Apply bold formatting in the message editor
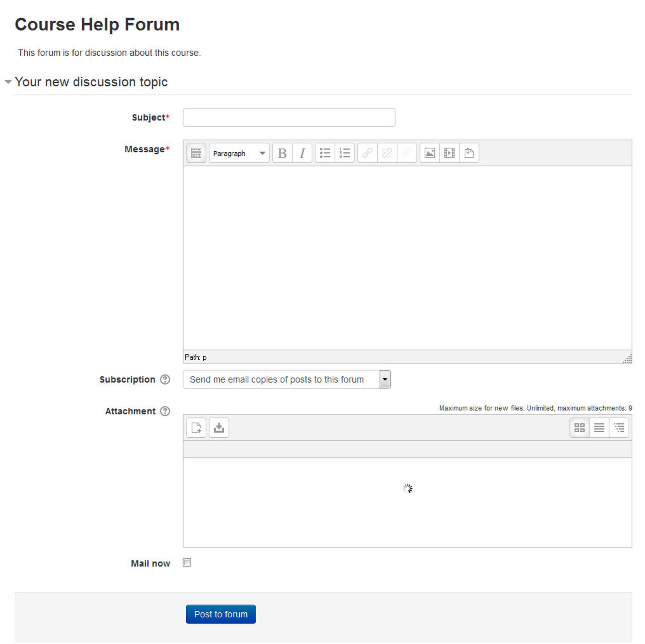The image size is (645, 644). coord(282,153)
